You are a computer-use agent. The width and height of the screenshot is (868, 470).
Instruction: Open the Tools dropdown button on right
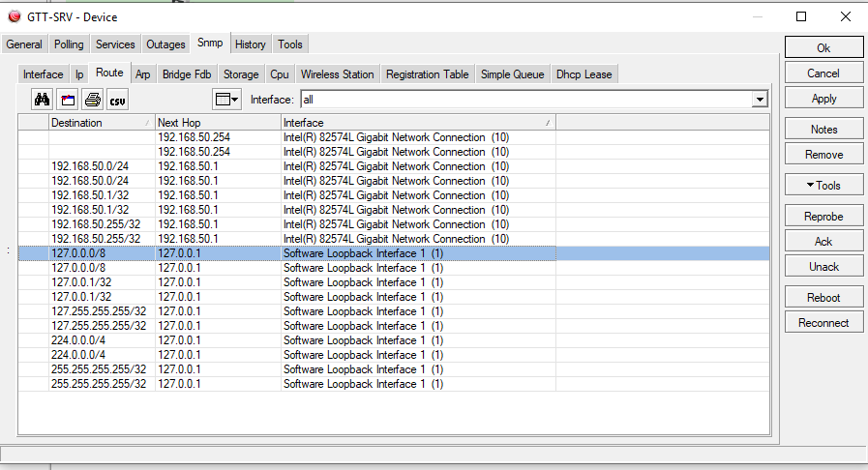coord(823,186)
